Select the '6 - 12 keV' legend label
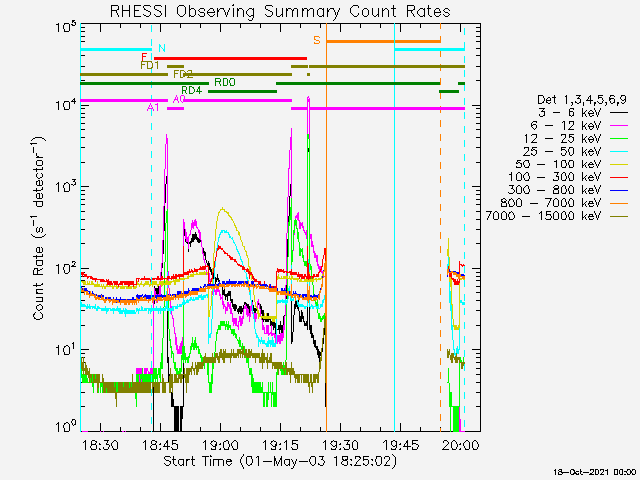The height and width of the screenshot is (480, 640). click(566, 125)
